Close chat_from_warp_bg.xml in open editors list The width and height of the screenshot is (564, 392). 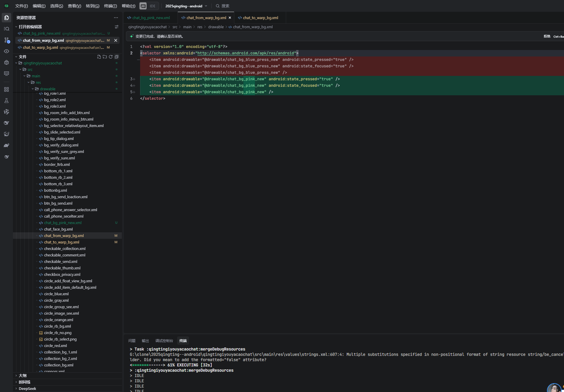(x=116, y=40)
